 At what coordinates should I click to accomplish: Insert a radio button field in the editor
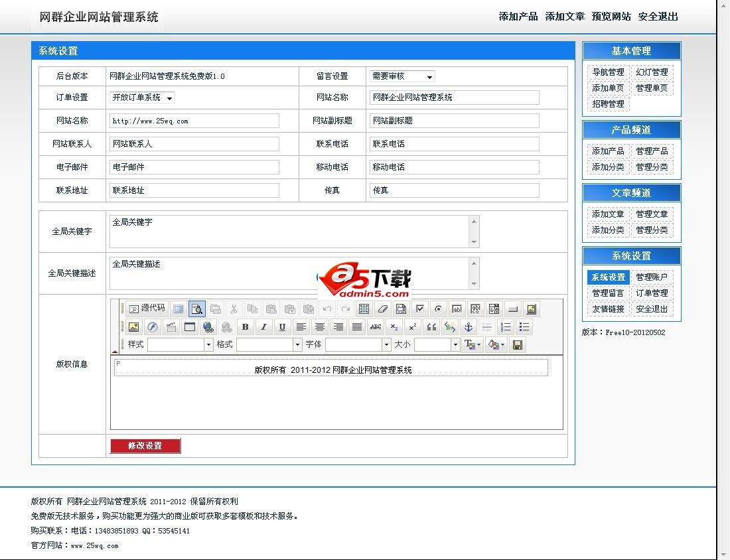439,309
